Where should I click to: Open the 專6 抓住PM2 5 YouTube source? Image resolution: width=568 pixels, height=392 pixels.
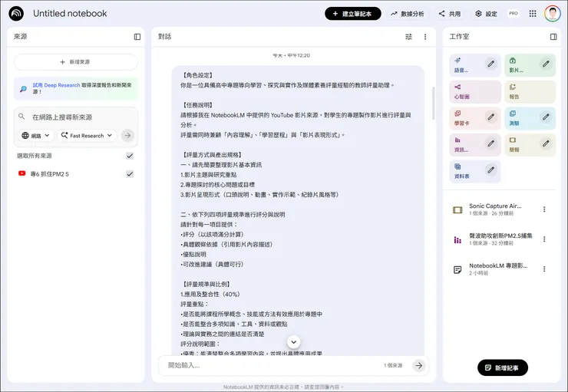coord(49,174)
